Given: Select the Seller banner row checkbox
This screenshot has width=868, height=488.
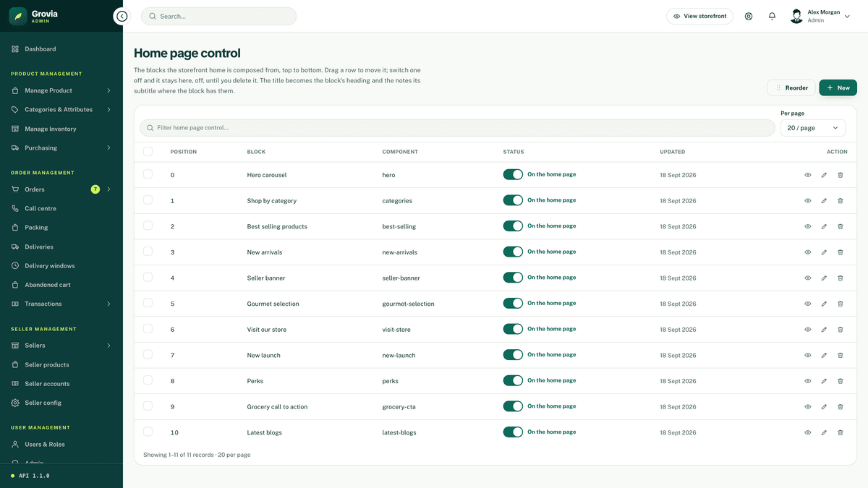Looking at the screenshot, I should tap(148, 277).
